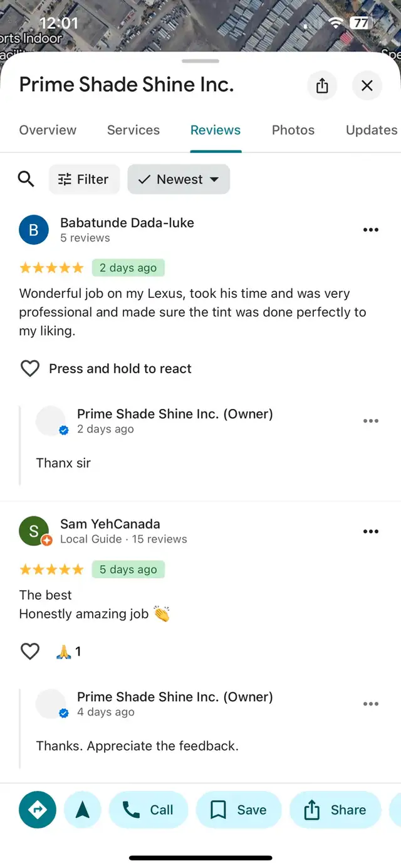Tap the blue directions diamond icon
The image size is (401, 868).
point(38,810)
